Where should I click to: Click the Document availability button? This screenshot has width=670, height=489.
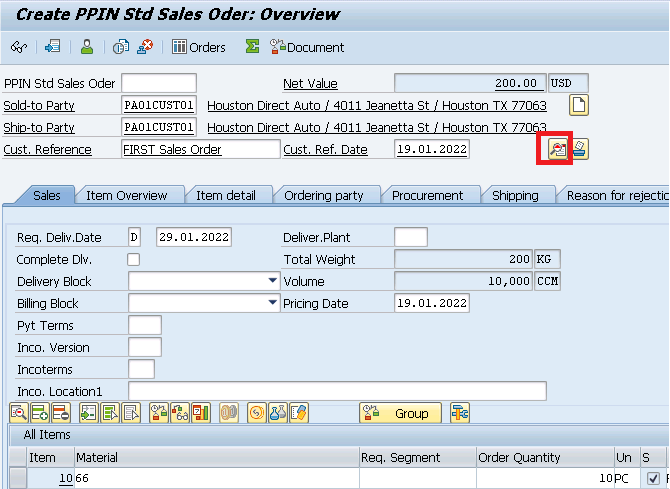coord(306,47)
